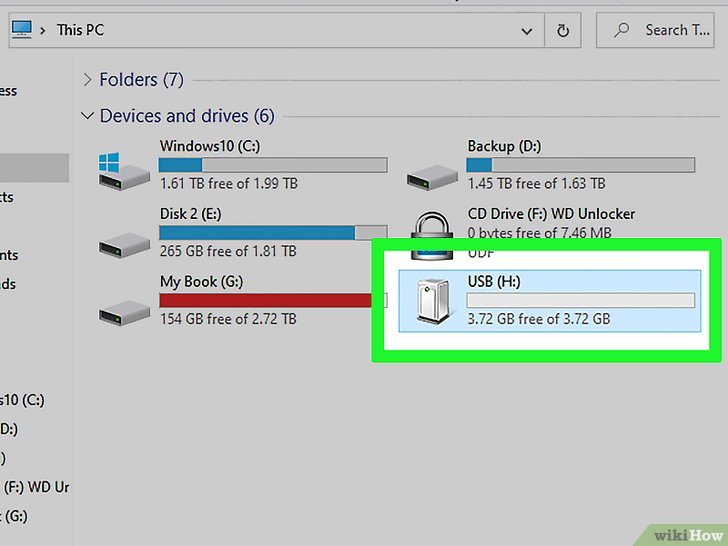Select the Disk 2 (E:) drive icon
Image resolution: width=728 pixels, height=546 pixels.
124,245
